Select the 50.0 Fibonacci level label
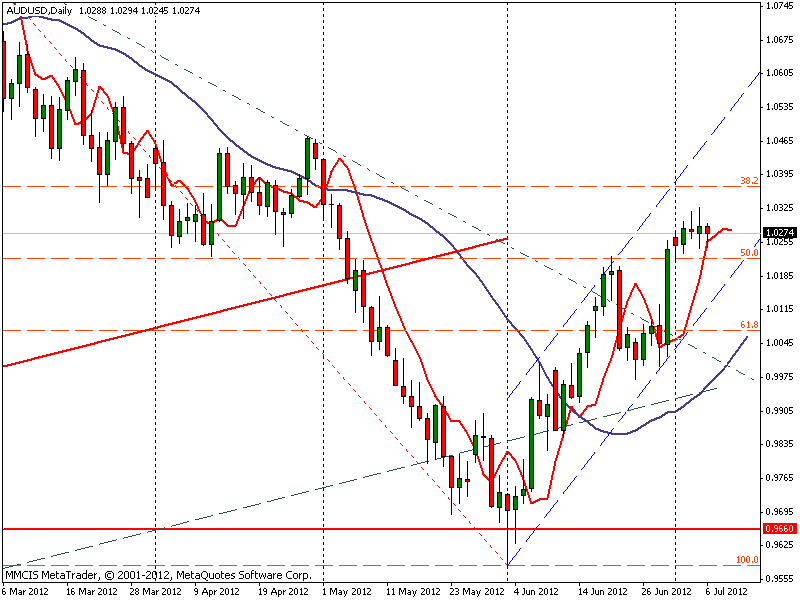The width and height of the screenshot is (800, 600). [749, 253]
